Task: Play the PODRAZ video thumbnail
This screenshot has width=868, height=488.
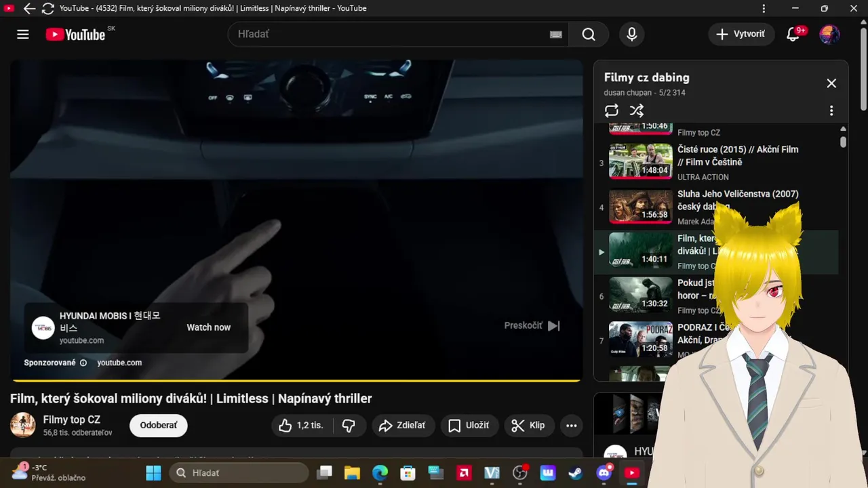Action: [x=641, y=339]
